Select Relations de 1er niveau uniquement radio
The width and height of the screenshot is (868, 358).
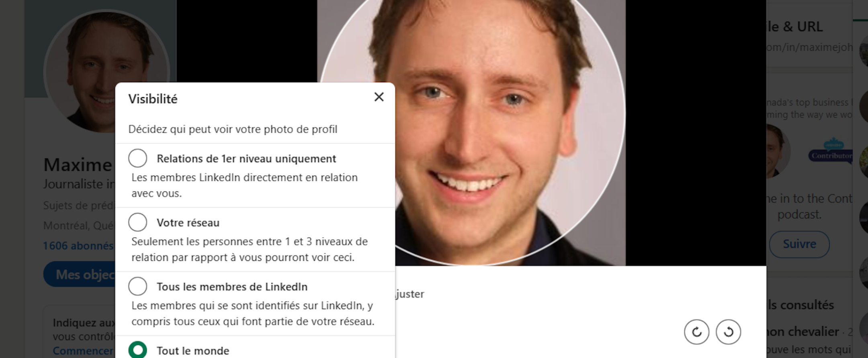pyautogui.click(x=137, y=158)
